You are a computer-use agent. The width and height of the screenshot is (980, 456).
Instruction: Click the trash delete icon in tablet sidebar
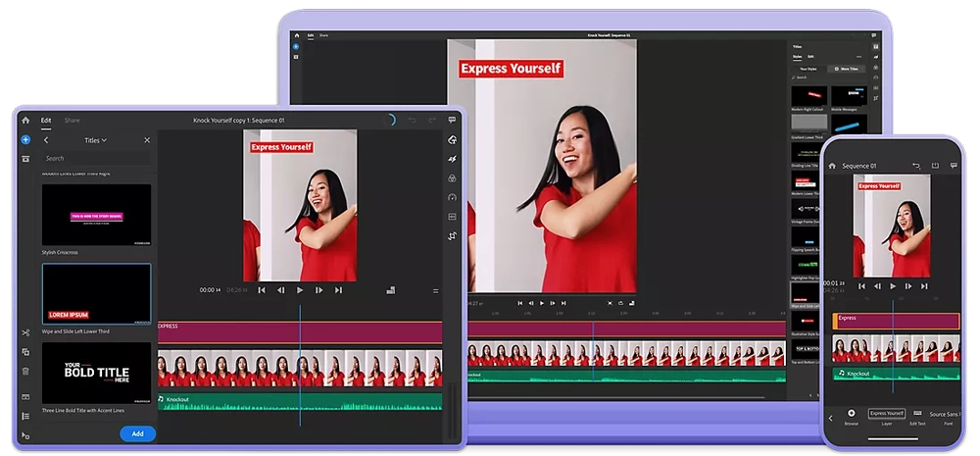[x=25, y=372]
